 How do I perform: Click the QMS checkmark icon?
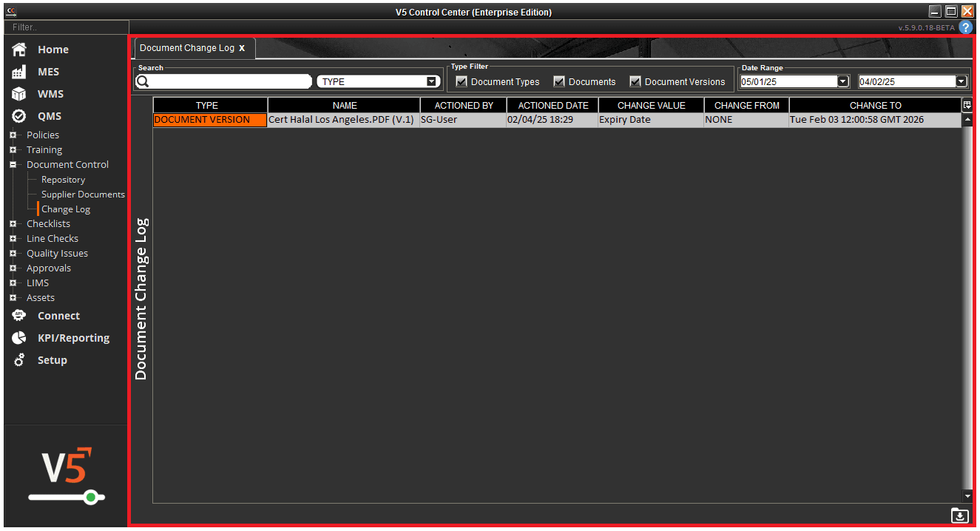(x=20, y=116)
